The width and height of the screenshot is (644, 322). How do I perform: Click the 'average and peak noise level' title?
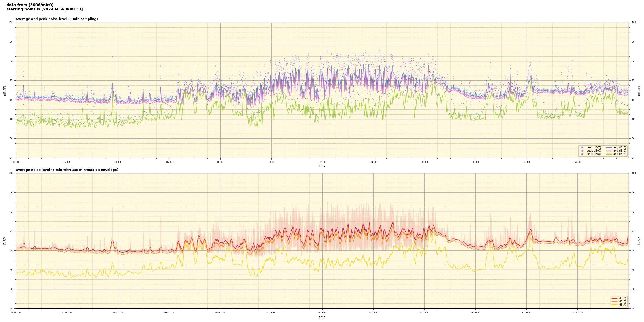[57, 19]
